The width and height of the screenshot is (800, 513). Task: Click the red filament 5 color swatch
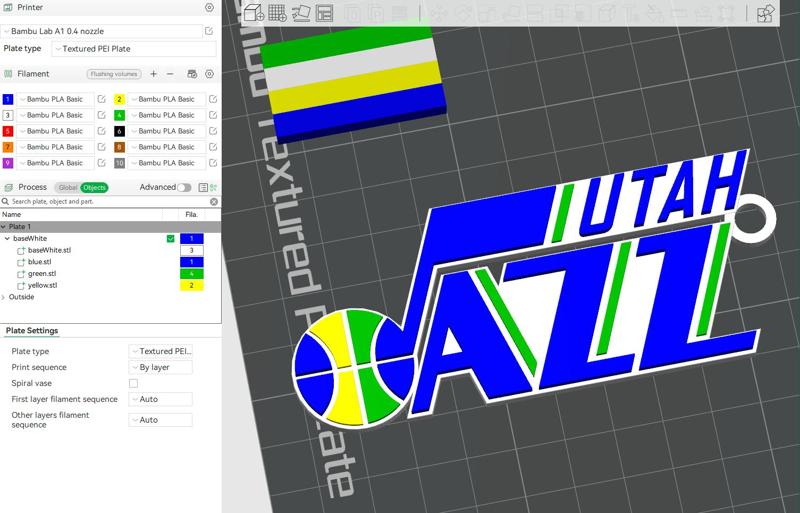[x=8, y=131]
